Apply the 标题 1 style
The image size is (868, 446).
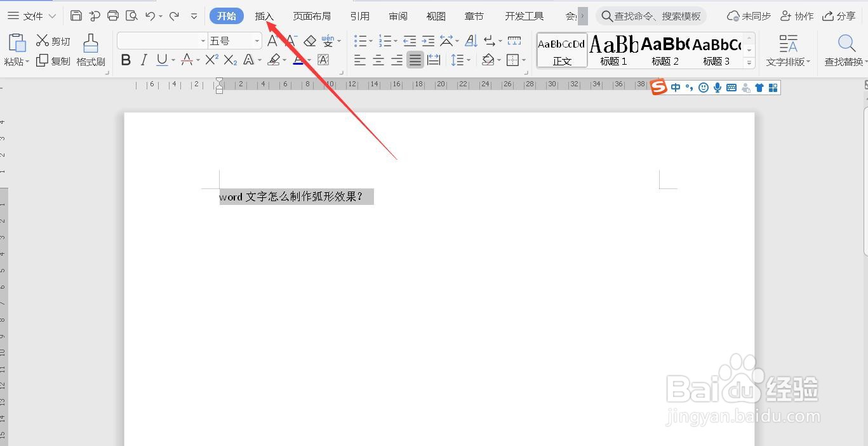click(x=613, y=51)
